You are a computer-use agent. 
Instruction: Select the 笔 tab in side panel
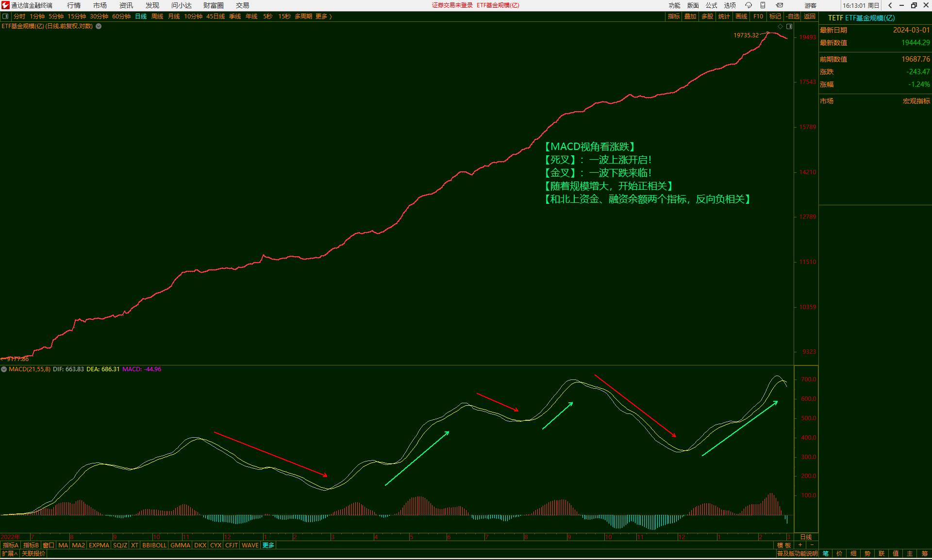coord(826,553)
